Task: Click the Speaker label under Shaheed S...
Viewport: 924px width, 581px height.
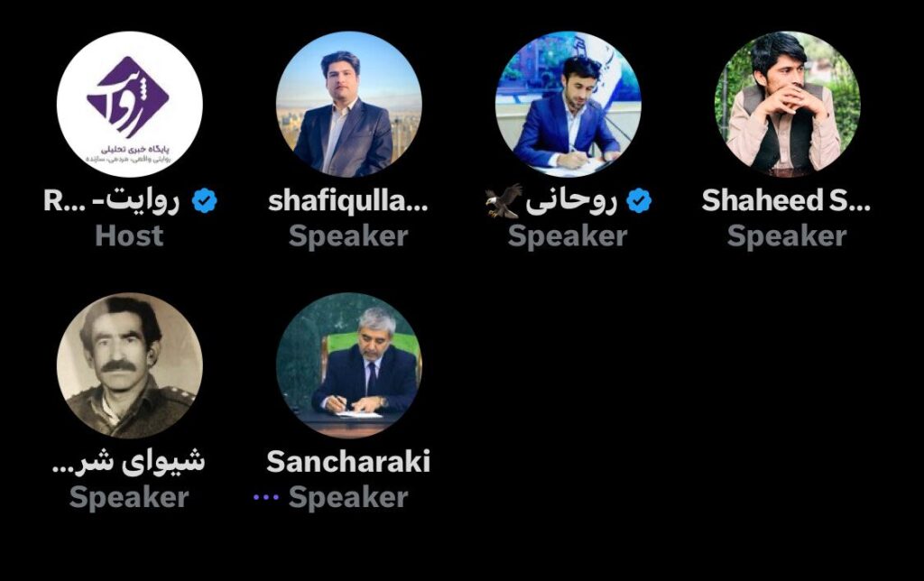Action: [x=787, y=237]
